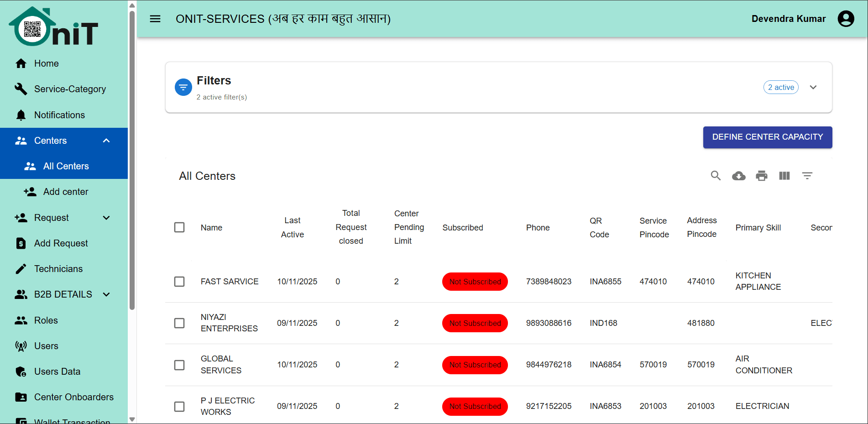The width and height of the screenshot is (868, 424).
Task: Search the All Centers table
Action: click(x=716, y=176)
